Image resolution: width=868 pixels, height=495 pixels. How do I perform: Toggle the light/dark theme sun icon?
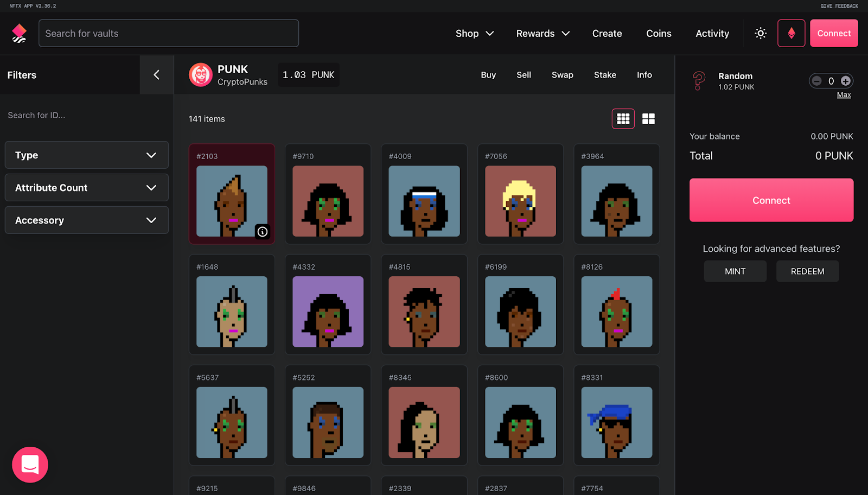point(761,33)
